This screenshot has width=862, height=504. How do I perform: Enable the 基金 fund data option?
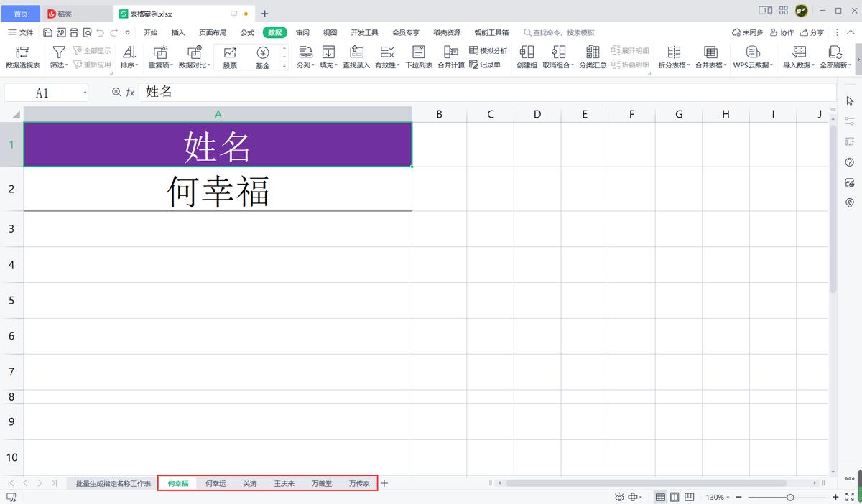[x=263, y=57]
